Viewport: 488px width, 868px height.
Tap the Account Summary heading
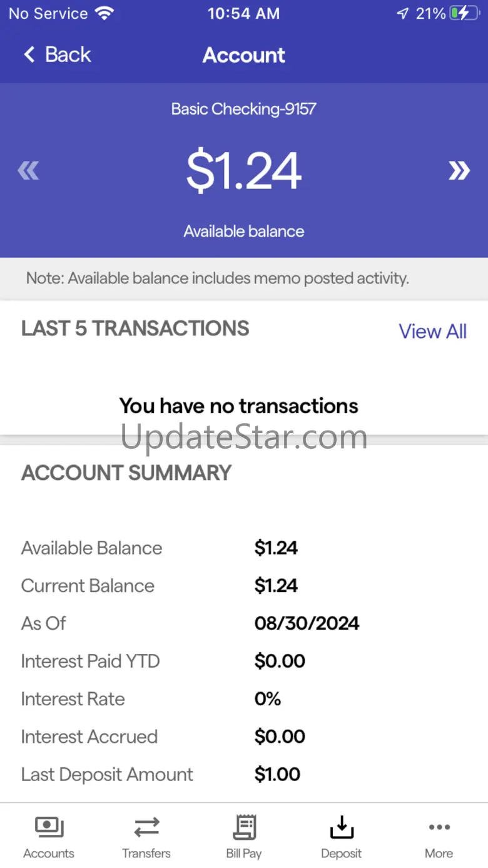point(126,473)
